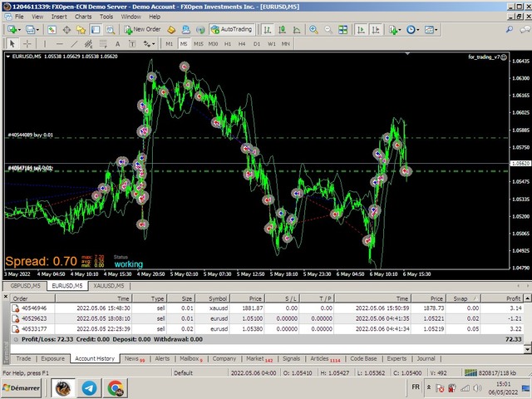The width and height of the screenshot is (532, 399).
Task: Switch chart to candlesticks mode
Action: (282, 30)
